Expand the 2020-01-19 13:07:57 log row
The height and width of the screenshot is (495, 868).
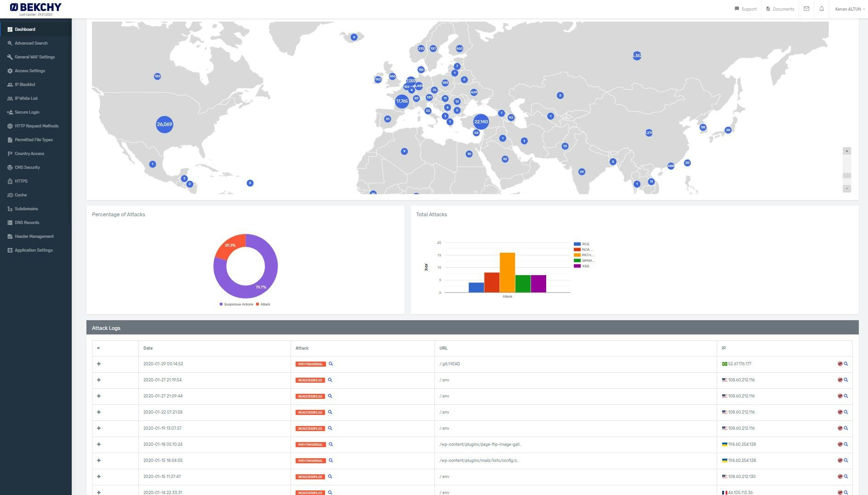point(99,428)
